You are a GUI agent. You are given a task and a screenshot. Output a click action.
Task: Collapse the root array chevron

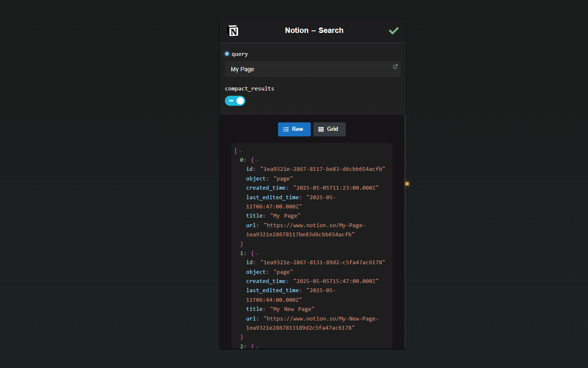240,151
